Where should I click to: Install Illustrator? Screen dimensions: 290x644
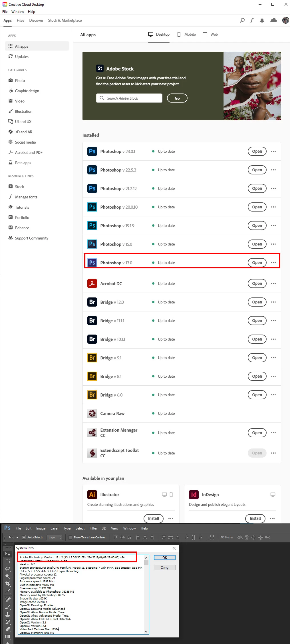[x=154, y=518]
